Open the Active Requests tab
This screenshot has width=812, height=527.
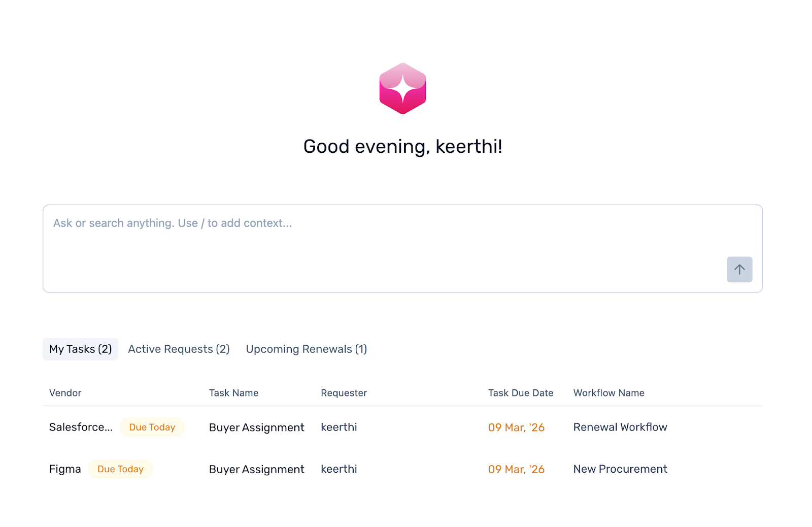pyautogui.click(x=179, y=349)
